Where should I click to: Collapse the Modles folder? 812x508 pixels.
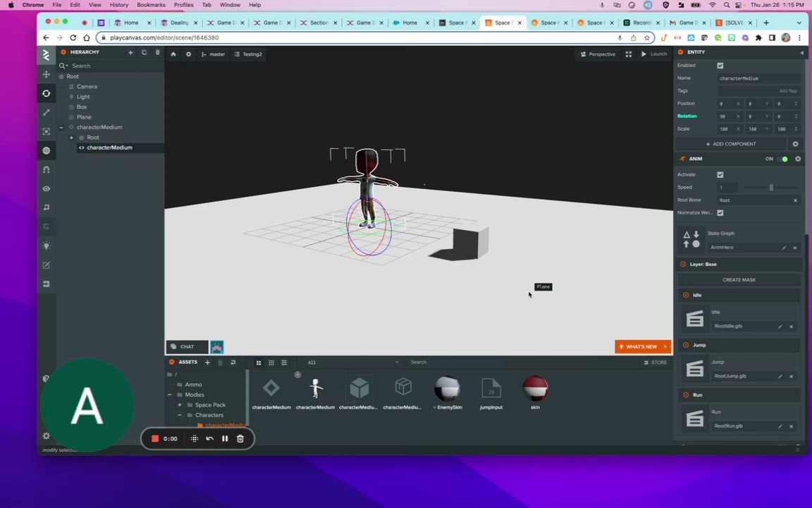(169, 395)
